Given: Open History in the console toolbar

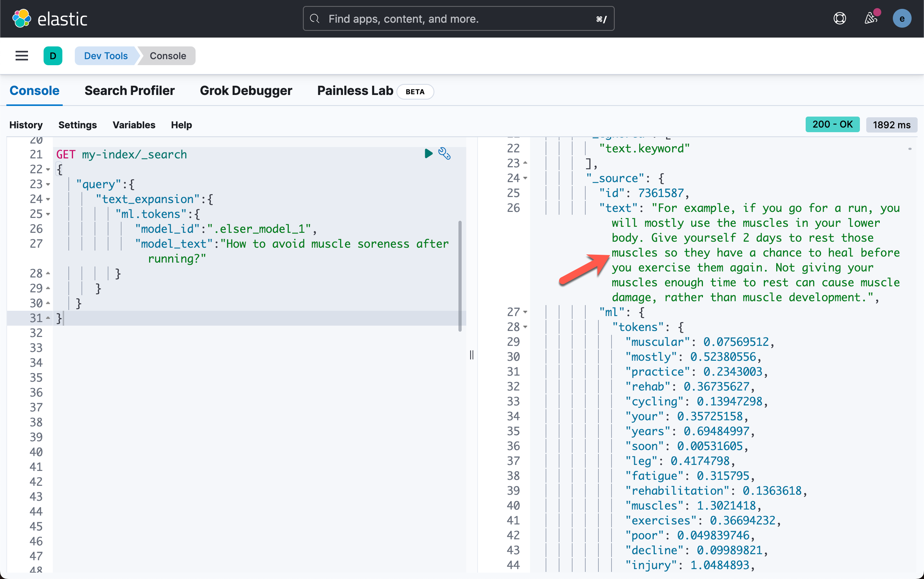Looking at the screenshot, I should point(26,125).
